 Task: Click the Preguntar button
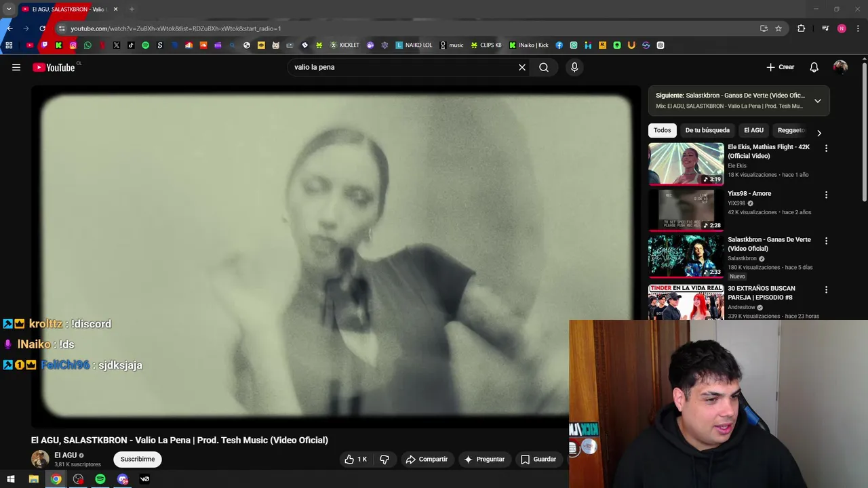(x=484, y=459)
